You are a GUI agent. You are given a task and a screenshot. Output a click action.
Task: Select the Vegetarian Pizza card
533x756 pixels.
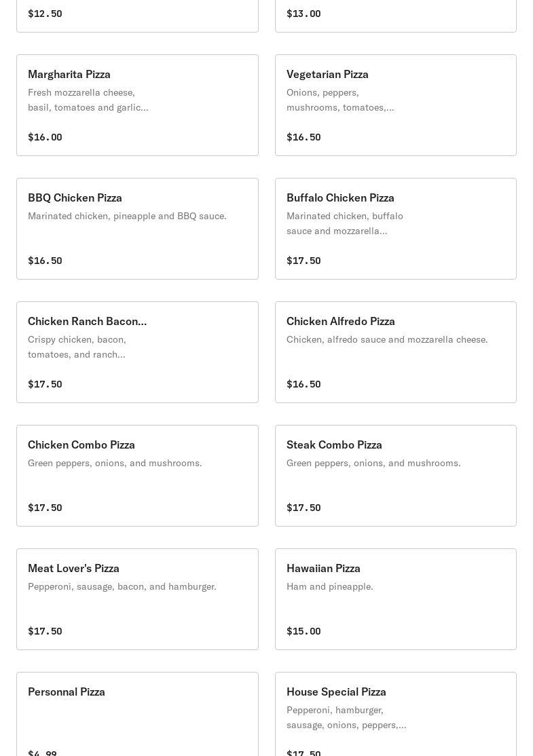coord(396,105)
